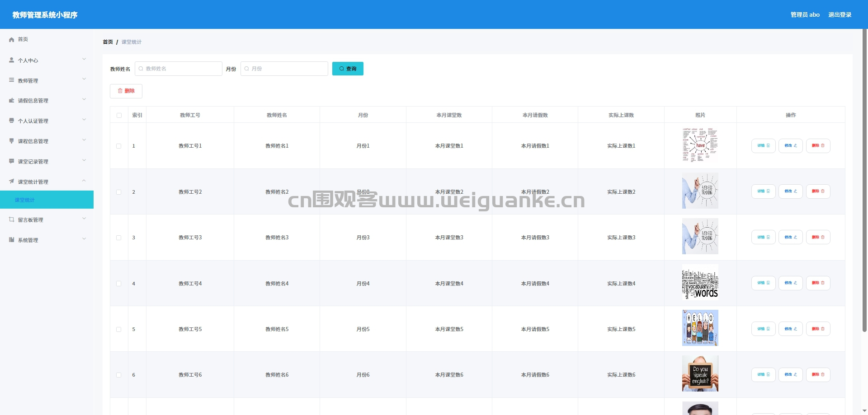This screenshot has height=415, width=868.
Task: Click 修改 for row 教师工号2
Action: tap(791, 191)
